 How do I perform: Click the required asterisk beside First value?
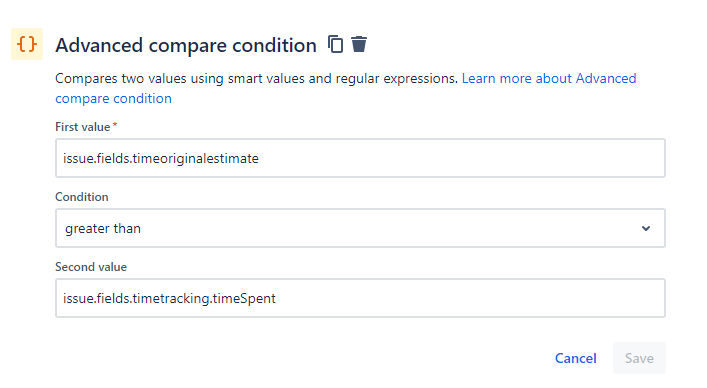tap(115, 125)
